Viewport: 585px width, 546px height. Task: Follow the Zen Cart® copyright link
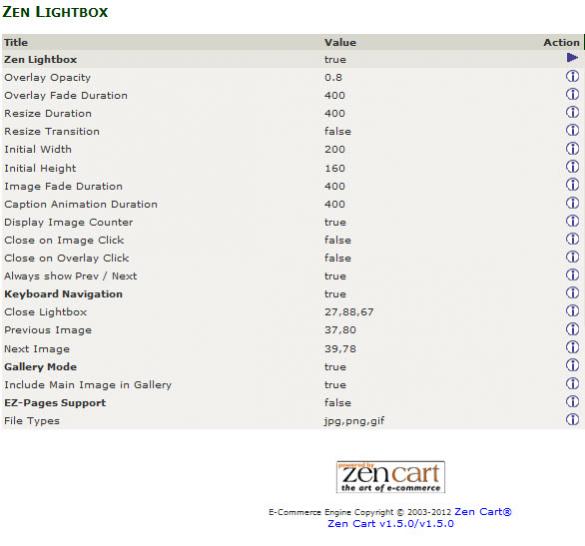483,512
